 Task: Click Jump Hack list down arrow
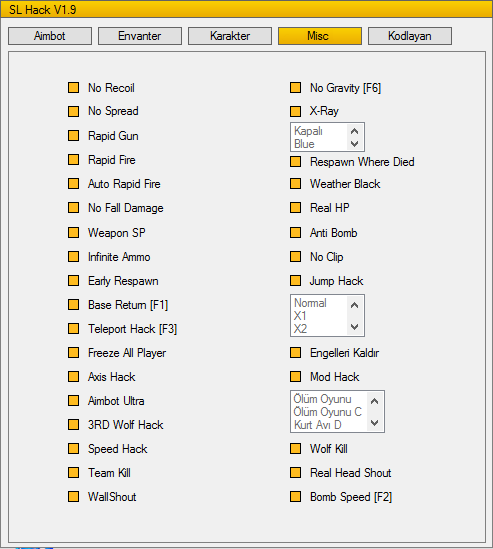click(x=354, y=327)
